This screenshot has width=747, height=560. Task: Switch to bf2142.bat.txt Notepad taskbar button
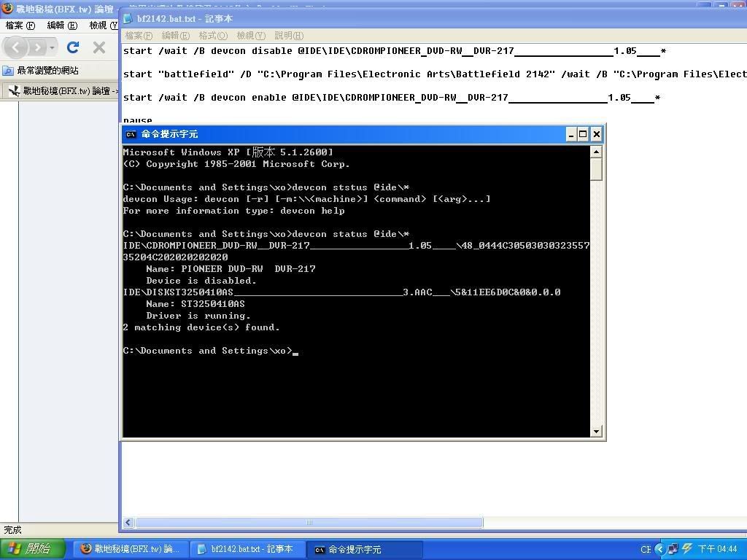[x=245, y=549]
